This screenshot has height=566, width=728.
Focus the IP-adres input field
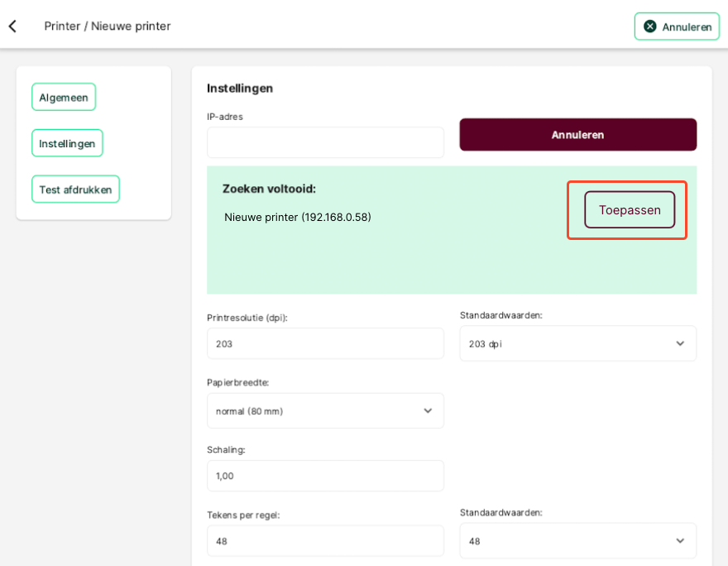point(325,142)
